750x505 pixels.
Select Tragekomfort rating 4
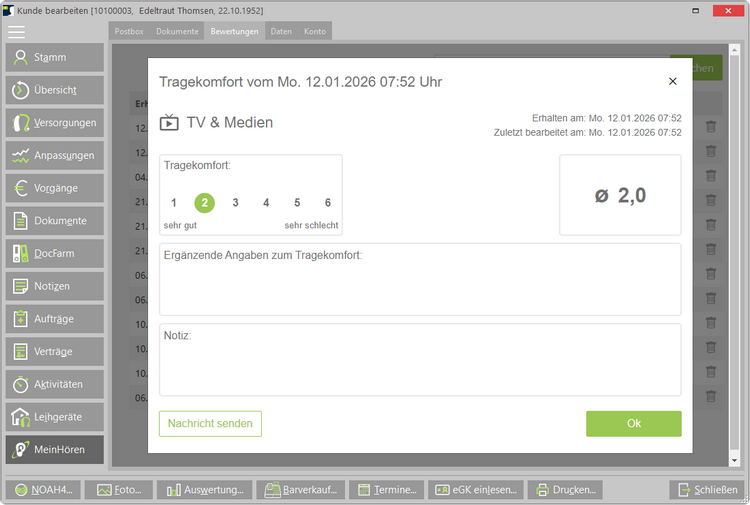click(266, 203)
